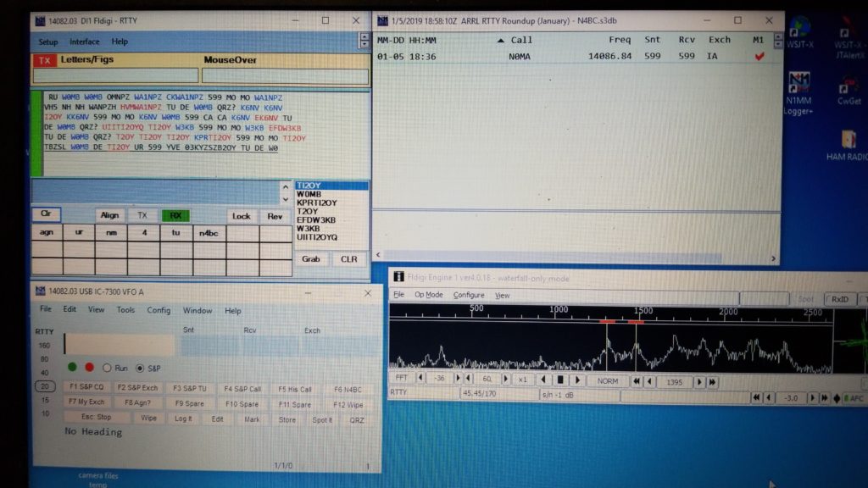Sort log by the Call column header
The height and width of the screenshot is (488, 868).
[x=521, y=40]
